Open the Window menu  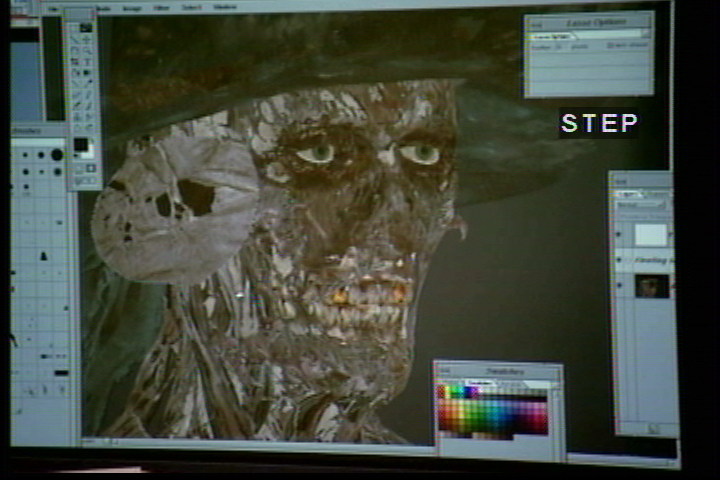[225, 7]
